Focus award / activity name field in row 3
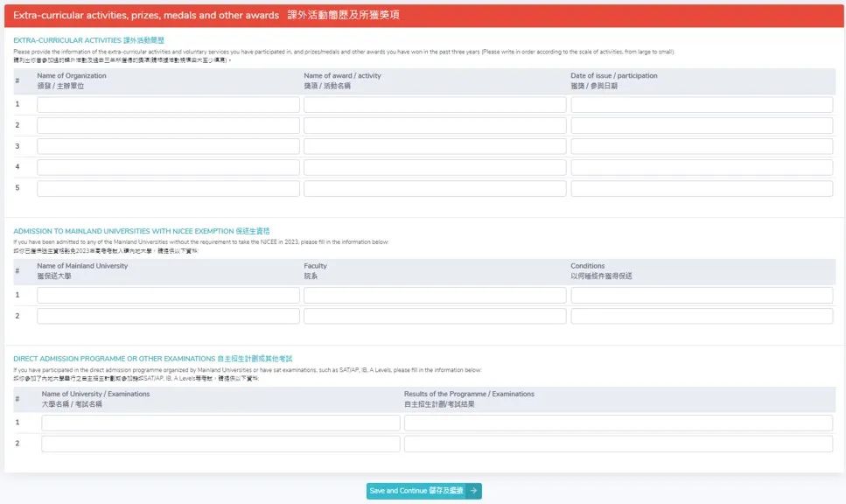The image size is (846, 504). [435, 147]
